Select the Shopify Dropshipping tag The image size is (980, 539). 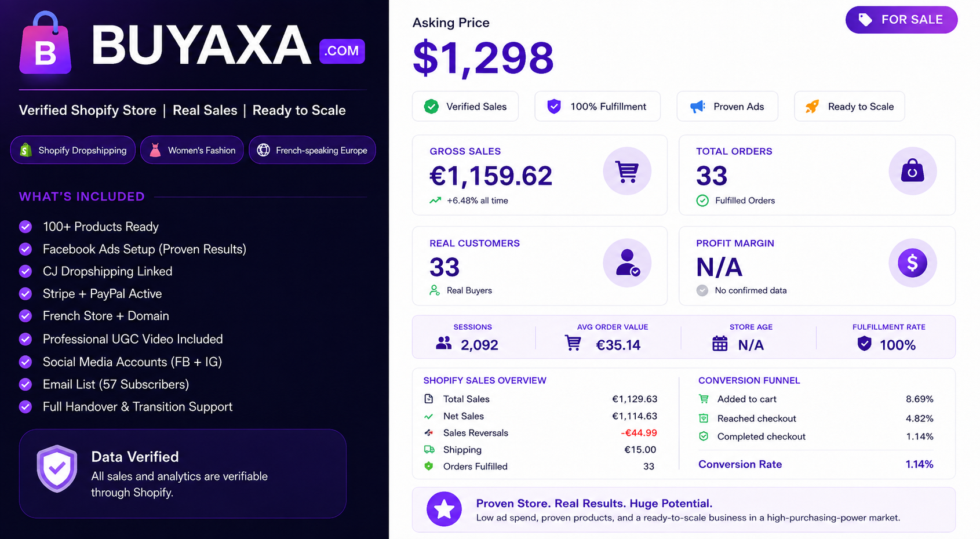pos(73,150)
